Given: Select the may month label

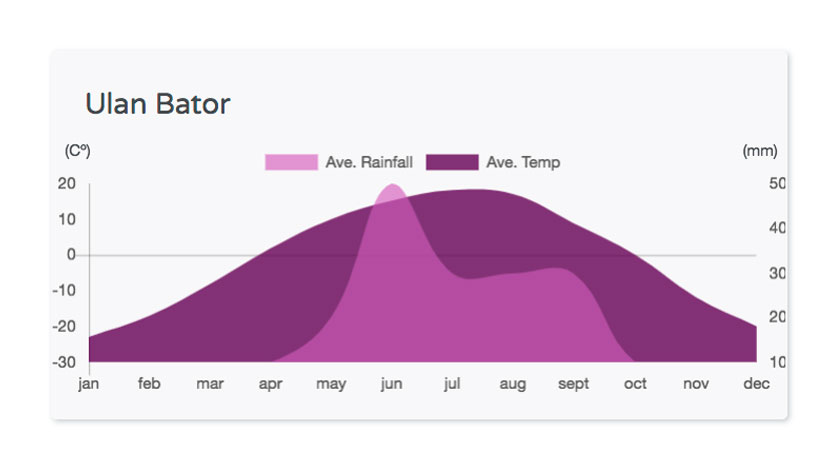Looking at the screenshot, I should pyautogui.click(x=331, y=384).
